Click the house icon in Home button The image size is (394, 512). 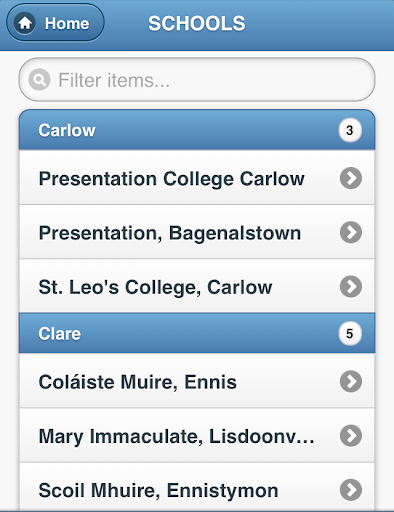(25, 23)
